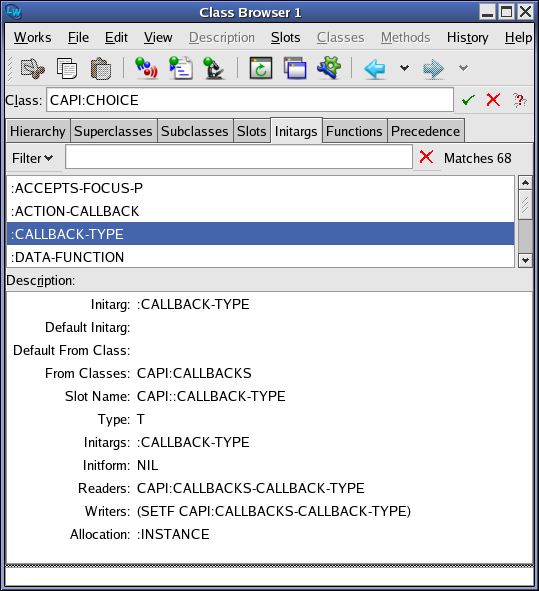Click the Clone window icon

click(x=295, y=68)
